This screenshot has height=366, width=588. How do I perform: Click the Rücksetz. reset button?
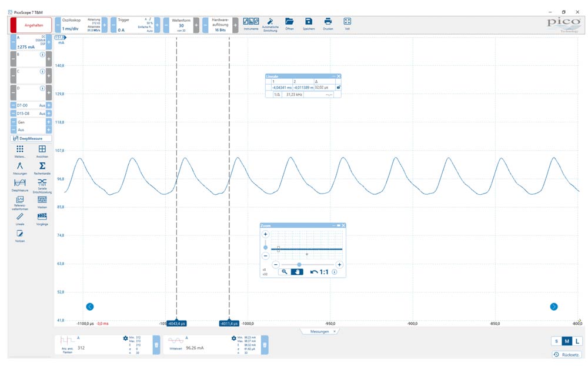567,354
